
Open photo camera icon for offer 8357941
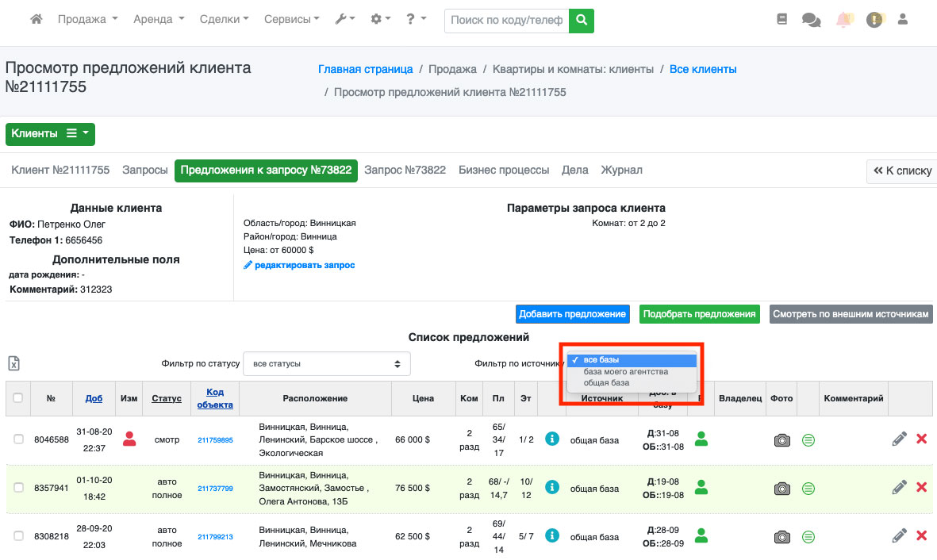pyautogui.click(x=782, y=488)
